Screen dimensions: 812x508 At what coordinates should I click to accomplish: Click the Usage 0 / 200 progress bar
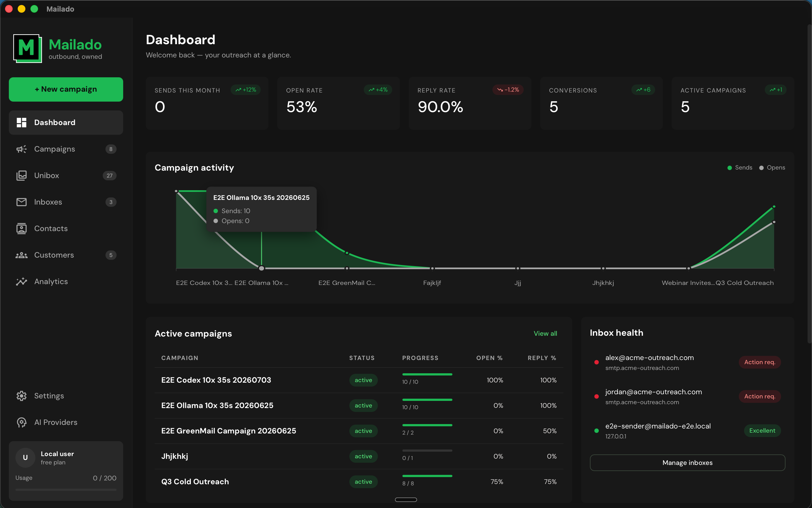(66, 490)
